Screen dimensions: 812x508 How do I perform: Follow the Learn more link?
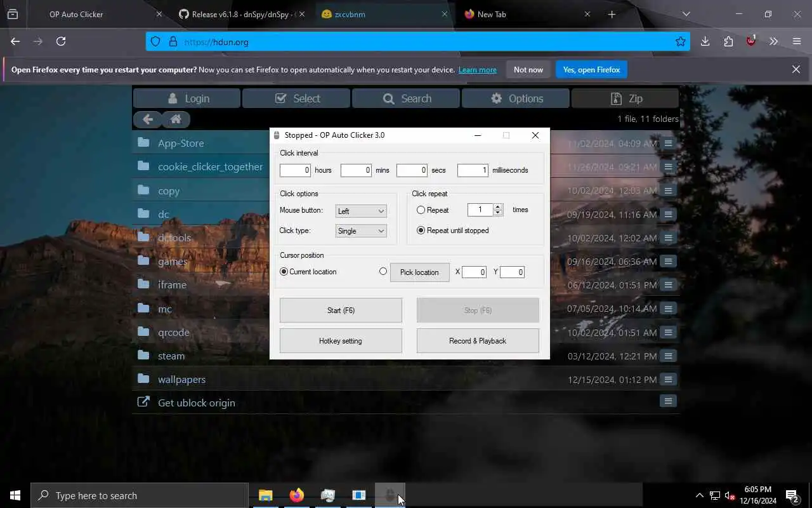[x=478, y=70]
